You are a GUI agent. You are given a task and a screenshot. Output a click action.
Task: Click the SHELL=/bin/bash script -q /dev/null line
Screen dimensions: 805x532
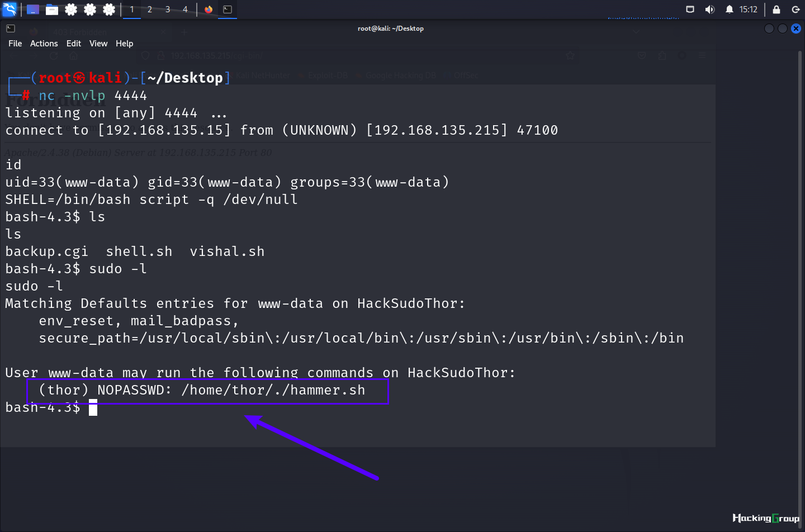pos(151,199)
